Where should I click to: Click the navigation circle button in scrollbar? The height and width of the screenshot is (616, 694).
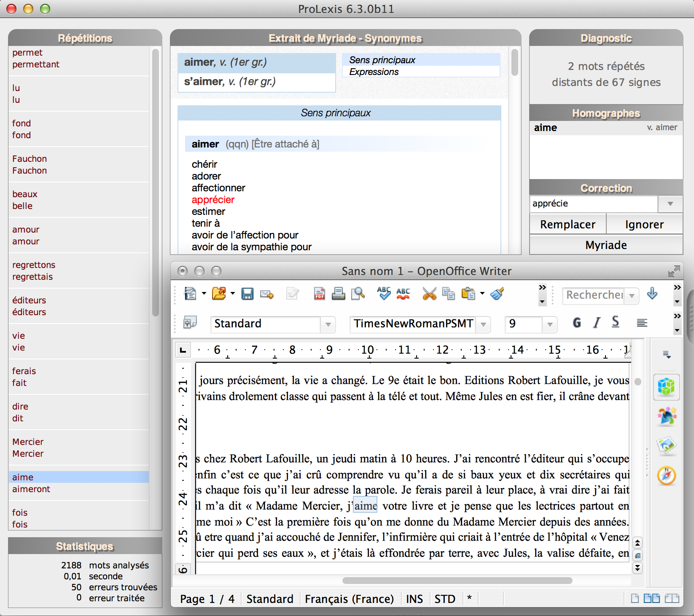click(638, 555)
